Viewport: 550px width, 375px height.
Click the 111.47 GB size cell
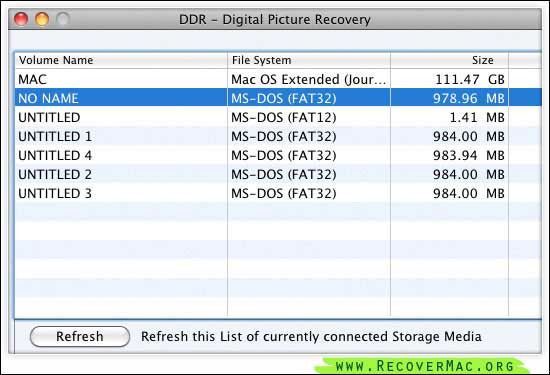coord(470,80)
